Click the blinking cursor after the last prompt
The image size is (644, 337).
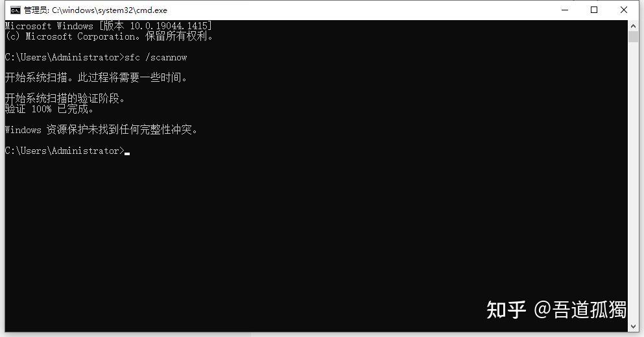[x=127, y=154]
